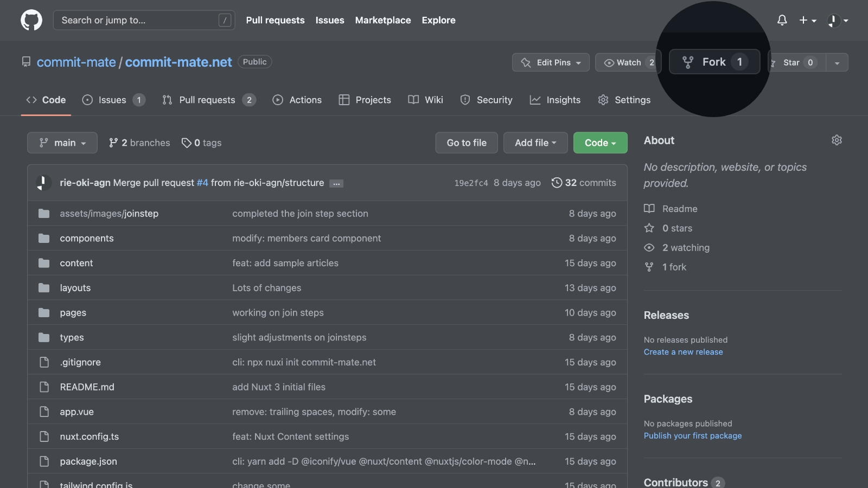Toggle Watch on this repository
Screen dimensions: 868x488
tap(623, 63)
